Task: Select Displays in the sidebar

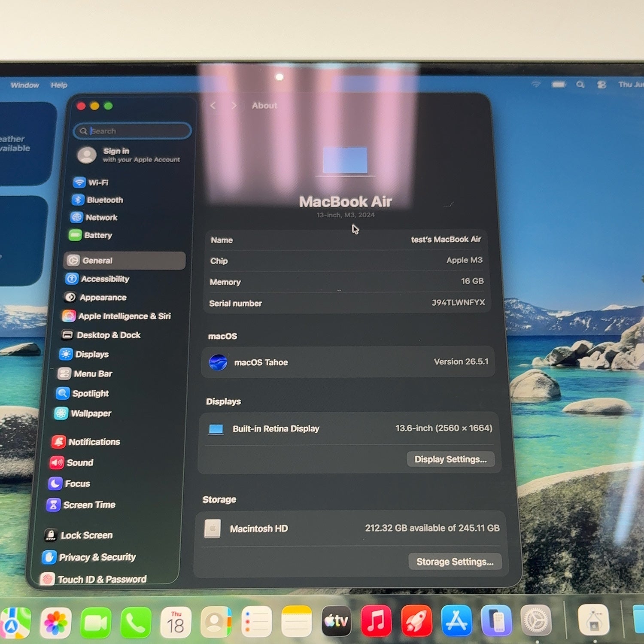Action: [x=84, y=354]
